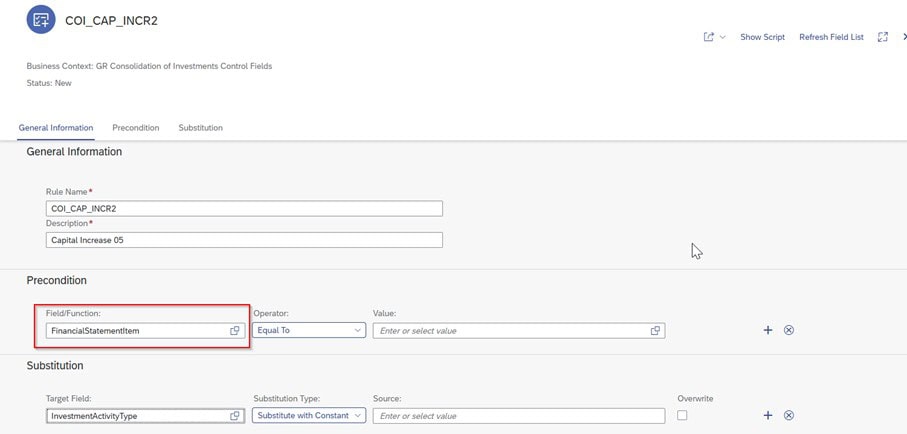Viewport: 907px width, 434px height.
Task: Click into the Rule Name input field
Action: click(244, 209)
